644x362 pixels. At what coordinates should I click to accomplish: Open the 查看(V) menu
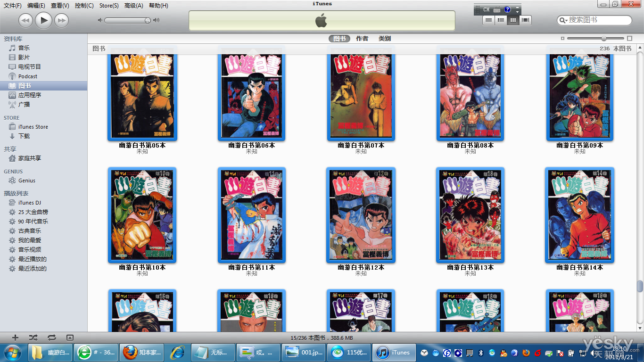(60, 6)
